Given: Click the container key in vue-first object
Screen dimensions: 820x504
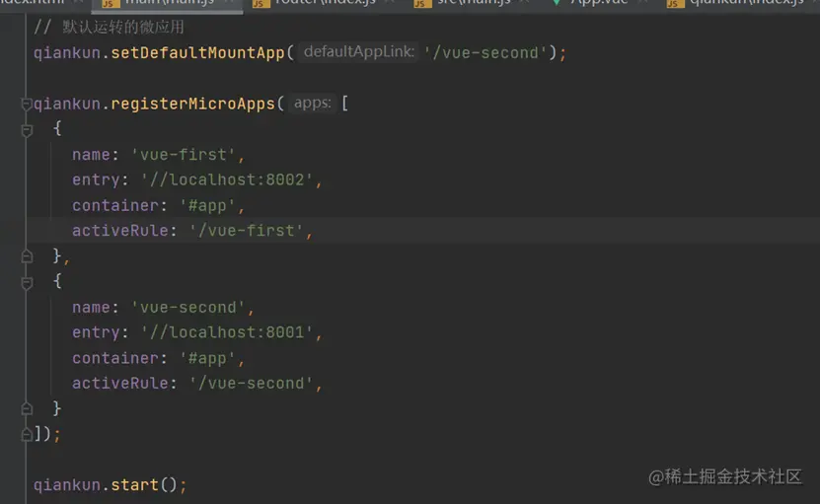Looking at the screenshot, I should click(x=115, y=205).
